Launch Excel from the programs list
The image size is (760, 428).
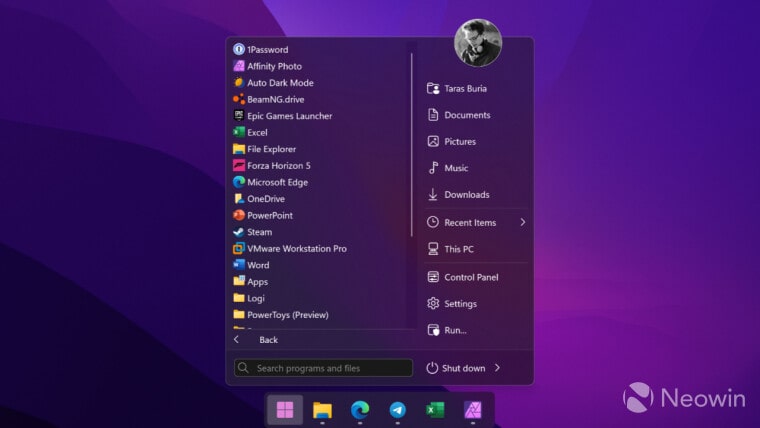[251, 132]
